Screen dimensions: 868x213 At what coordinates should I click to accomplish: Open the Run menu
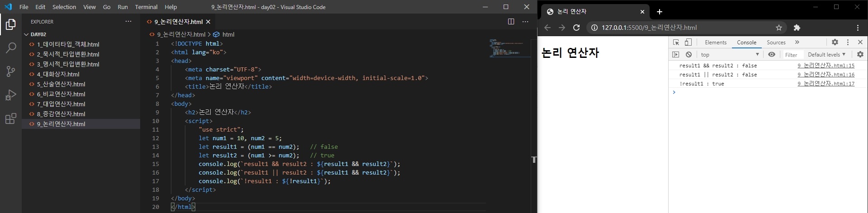123,7
